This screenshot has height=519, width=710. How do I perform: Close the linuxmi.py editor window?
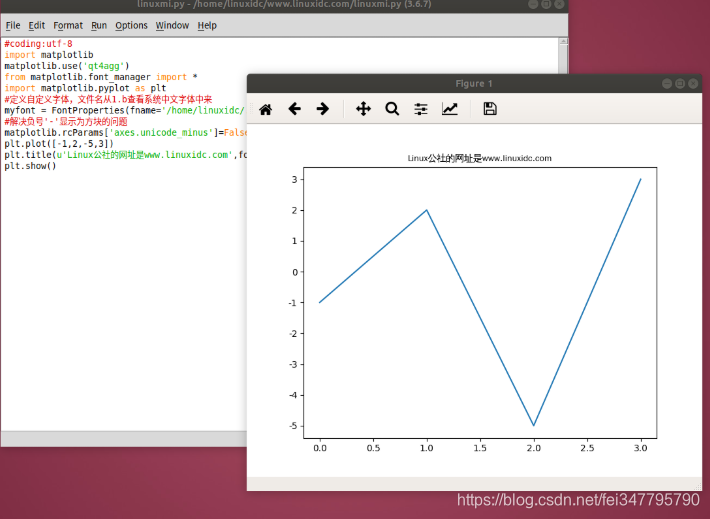click(x=559, y=4)
